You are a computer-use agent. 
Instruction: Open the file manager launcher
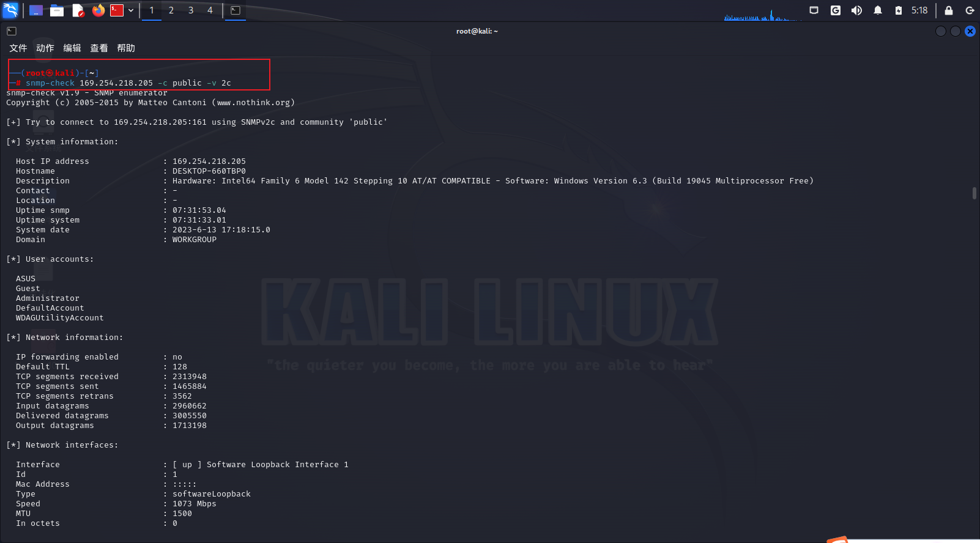[57, 10]
